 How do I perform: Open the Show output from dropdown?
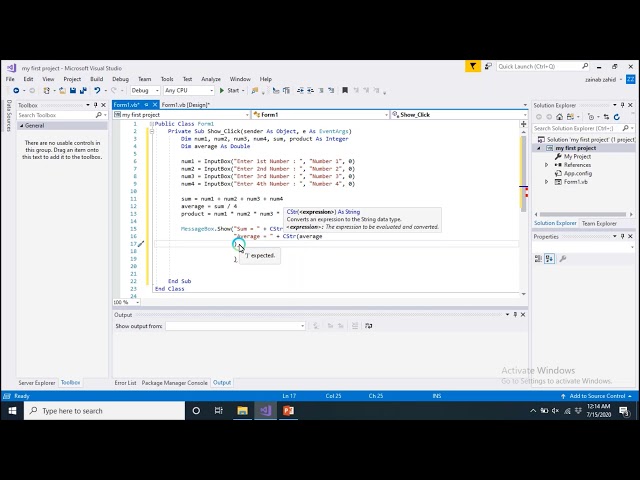(236, 326)
